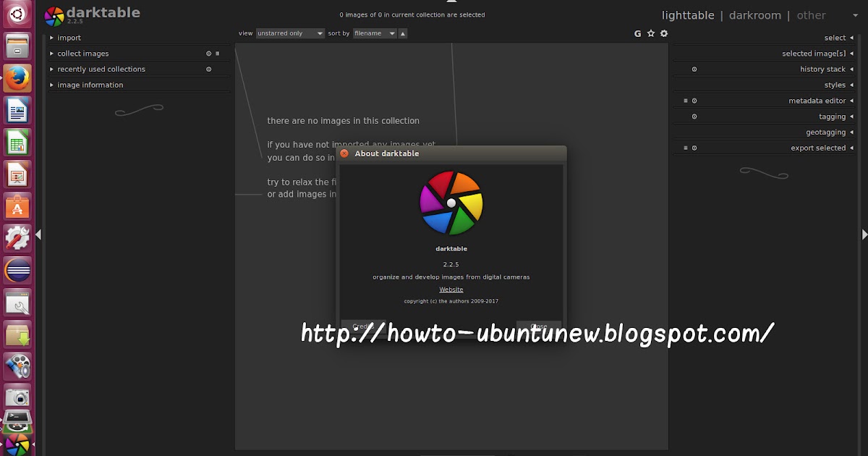This screenshot has height=456, width=868.
Task: Open presets for export selected
Action: (x=686, y=148)
